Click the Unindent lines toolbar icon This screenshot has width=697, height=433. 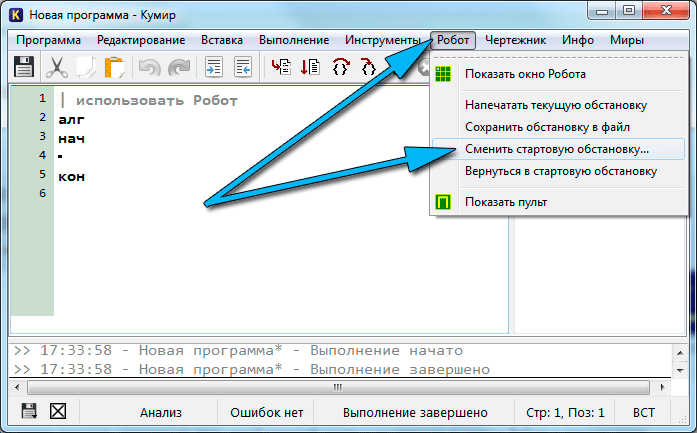tap(243, 68)
